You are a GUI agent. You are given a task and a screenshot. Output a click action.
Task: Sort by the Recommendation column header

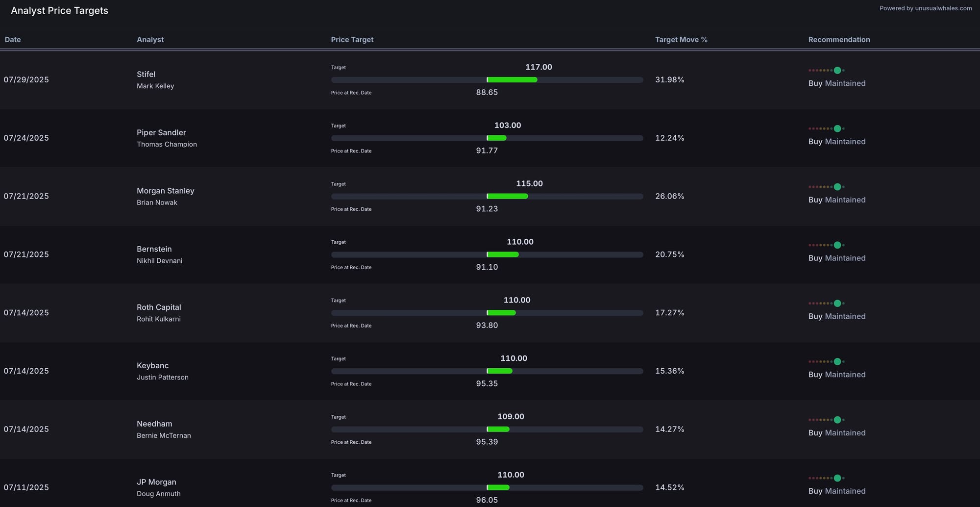coord(839,40)
